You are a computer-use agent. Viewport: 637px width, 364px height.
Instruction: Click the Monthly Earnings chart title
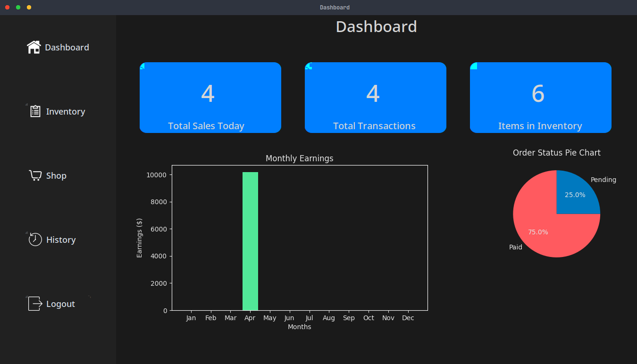(300, 158)
